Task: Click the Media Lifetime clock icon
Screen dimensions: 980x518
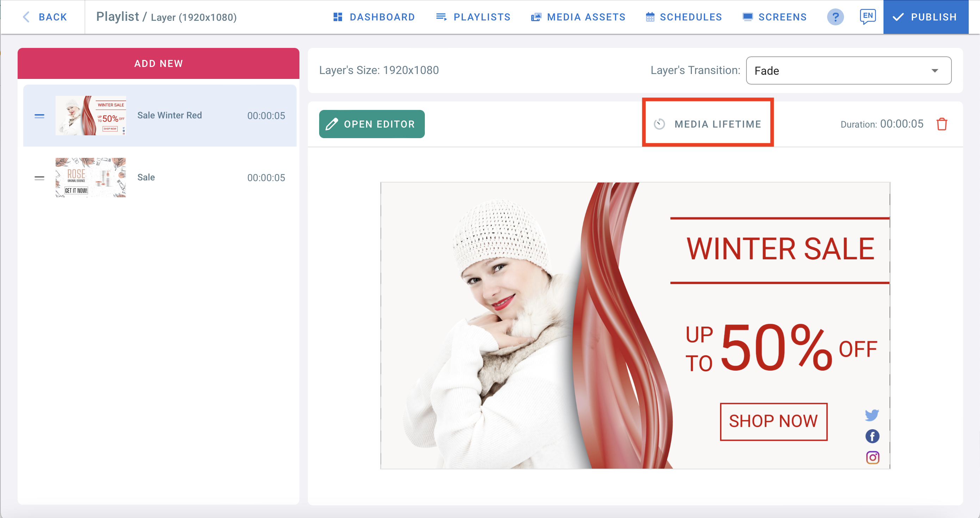Action: pos(659,124)
